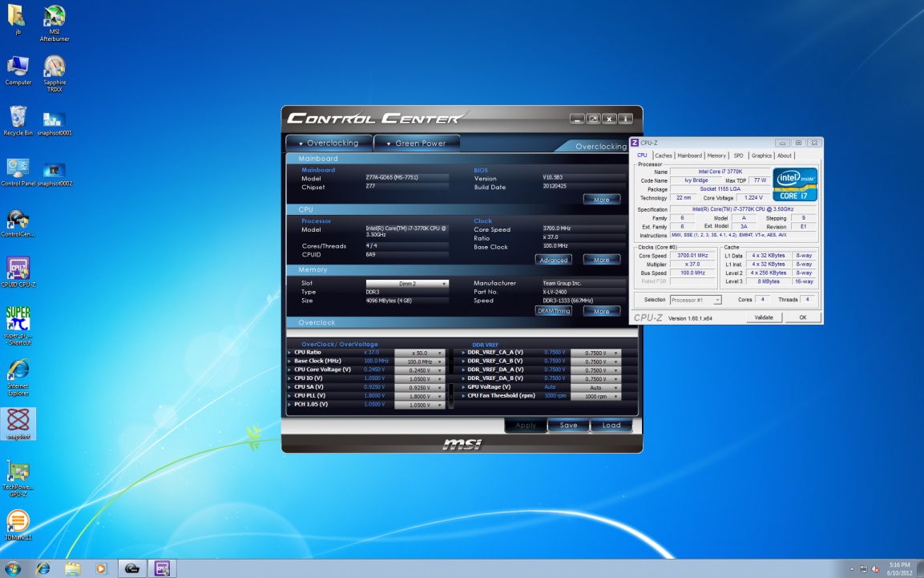This screenshot has height=578, width=924.
Task: Launch the super_pi shortcut on desktop
Action: pos(18,319)
